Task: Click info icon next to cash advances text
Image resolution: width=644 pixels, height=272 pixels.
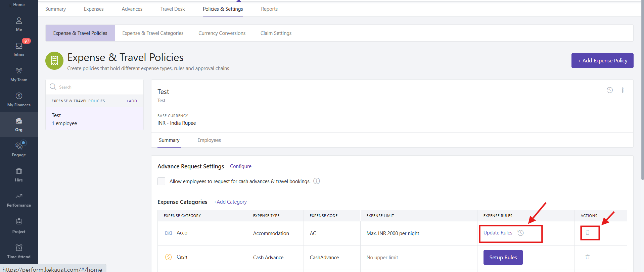Action: coord(316,181)
